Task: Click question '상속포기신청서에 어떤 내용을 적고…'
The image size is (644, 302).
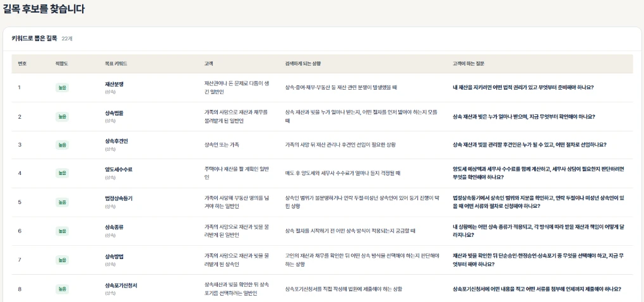Action: tap(537, 289)
